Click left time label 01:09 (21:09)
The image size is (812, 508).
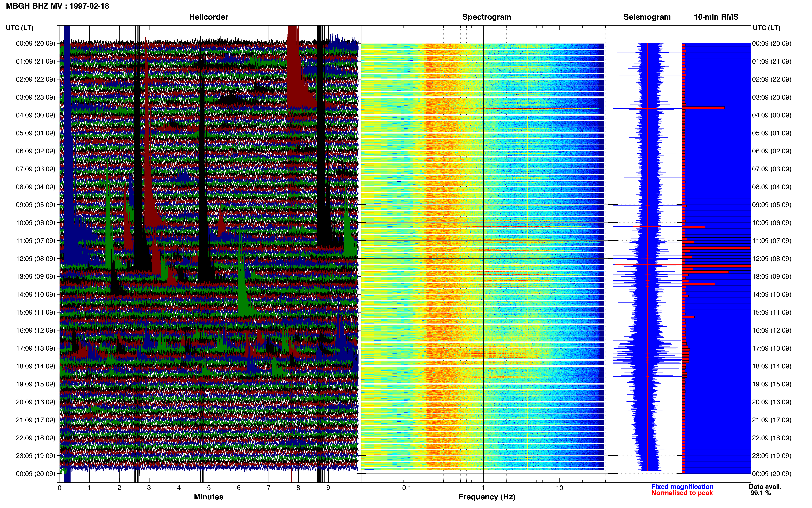36,61
